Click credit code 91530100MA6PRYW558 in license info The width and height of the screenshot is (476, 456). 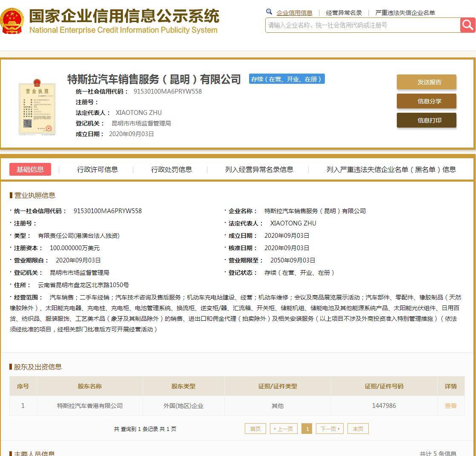[x=107, y=211]
